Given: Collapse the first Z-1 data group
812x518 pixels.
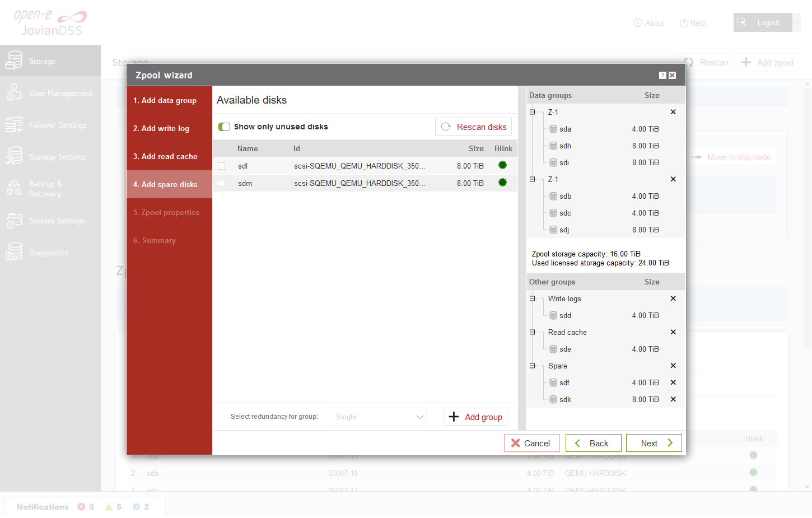Looking at the screenshot, I should [x=532, y=112].
